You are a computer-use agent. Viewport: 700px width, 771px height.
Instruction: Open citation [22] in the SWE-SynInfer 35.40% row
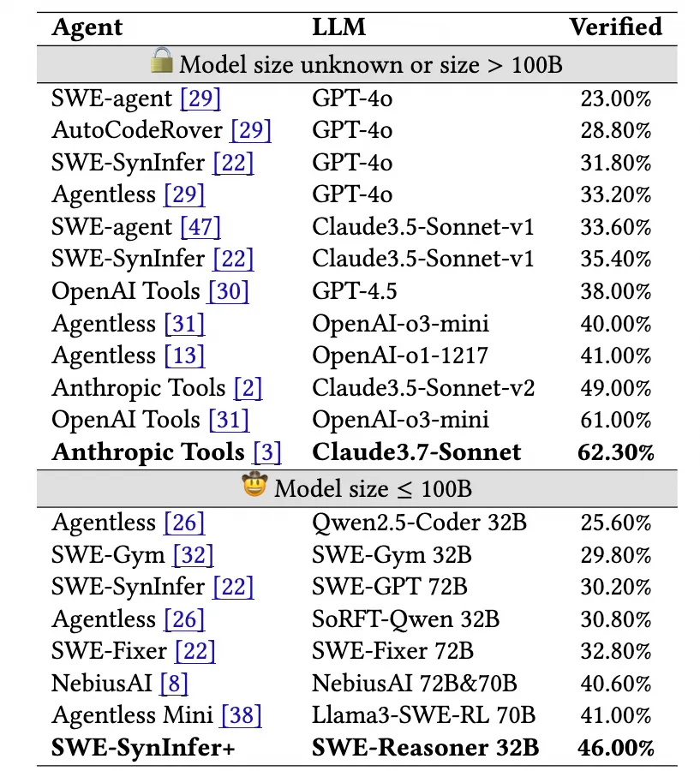tap(233, 259)
